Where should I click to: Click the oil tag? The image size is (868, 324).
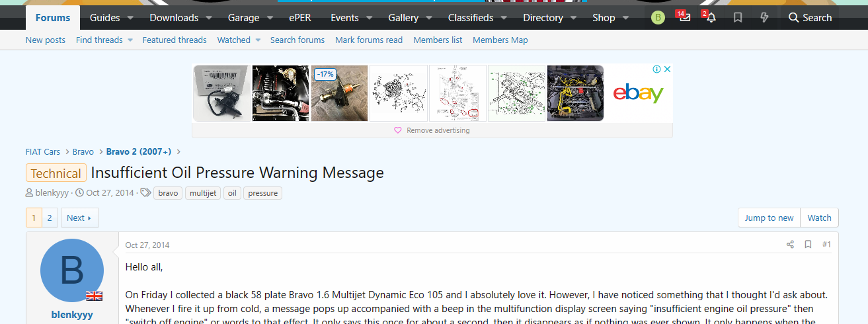point(232,193)
